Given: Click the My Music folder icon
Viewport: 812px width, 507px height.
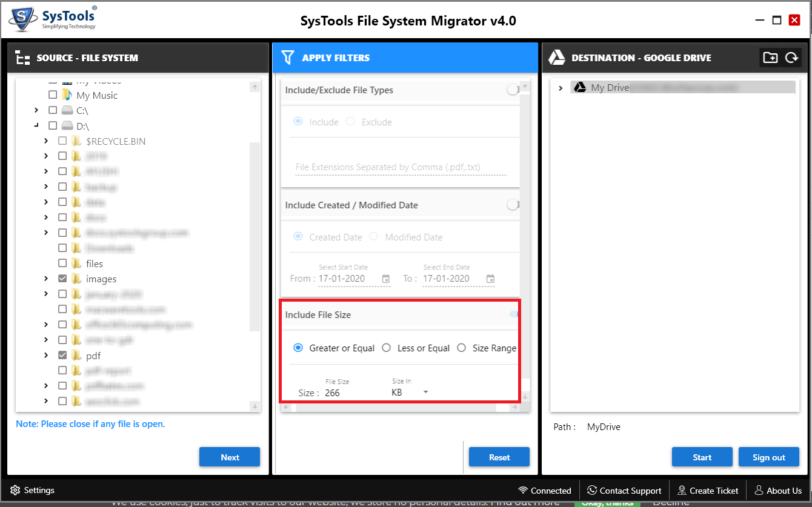Looking at the screenshot, I should click(67, 95).
